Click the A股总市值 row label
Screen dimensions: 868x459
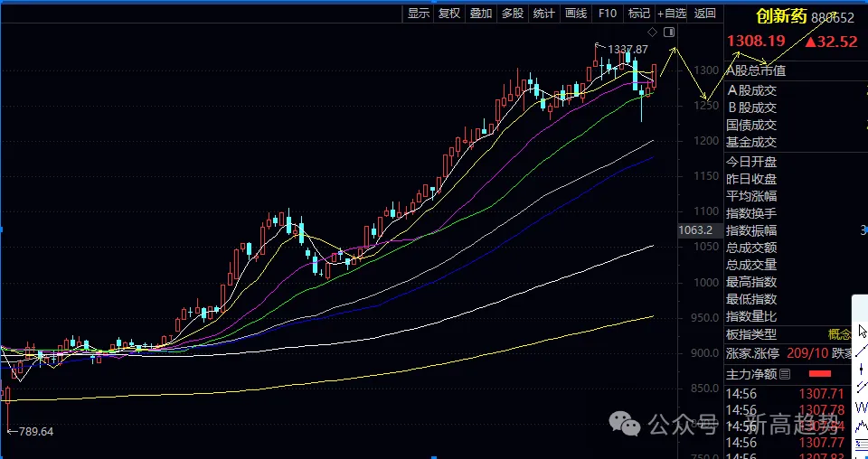click(x=756, y=70)
